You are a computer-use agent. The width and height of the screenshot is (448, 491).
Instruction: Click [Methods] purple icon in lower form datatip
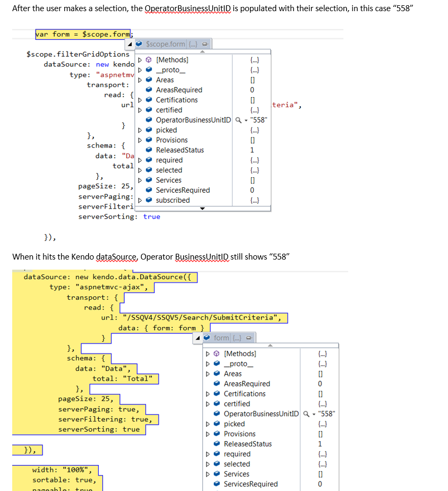(x=217, y=354)
